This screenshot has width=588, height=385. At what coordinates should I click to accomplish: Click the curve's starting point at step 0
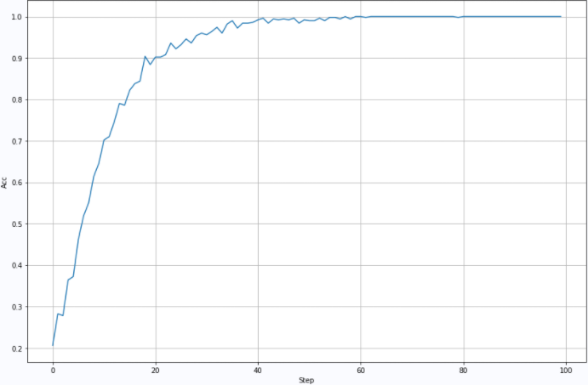53,345
